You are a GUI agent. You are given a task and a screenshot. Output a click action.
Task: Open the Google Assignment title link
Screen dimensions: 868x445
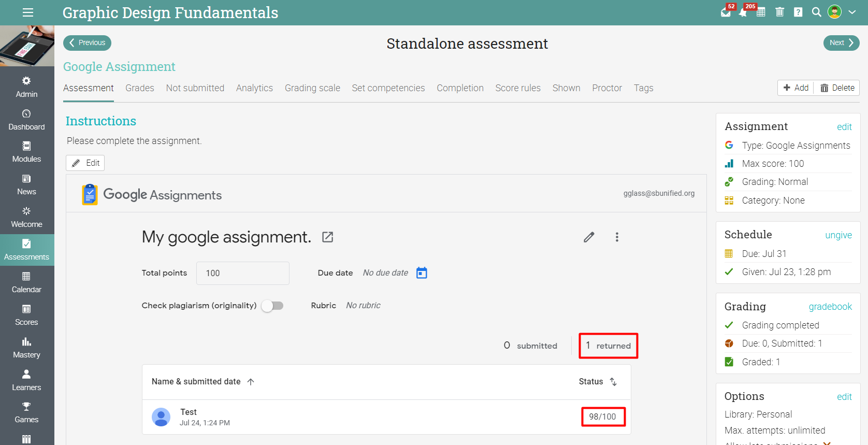119,66
